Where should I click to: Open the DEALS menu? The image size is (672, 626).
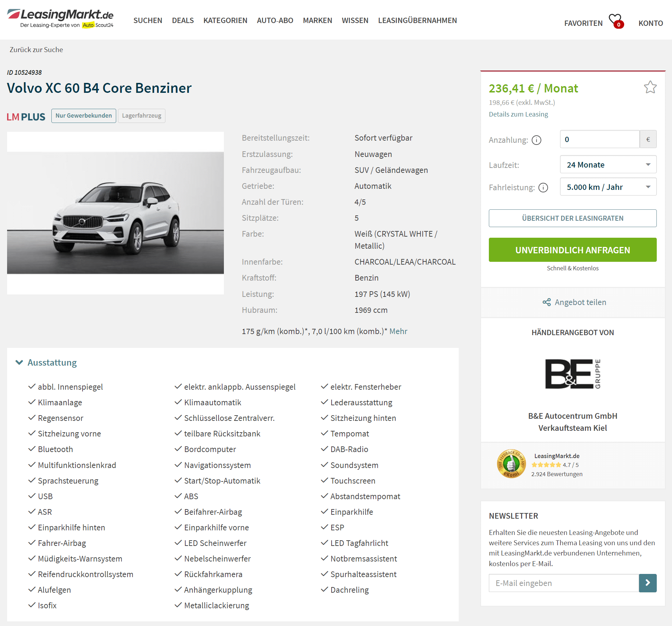tap(183, 21)
